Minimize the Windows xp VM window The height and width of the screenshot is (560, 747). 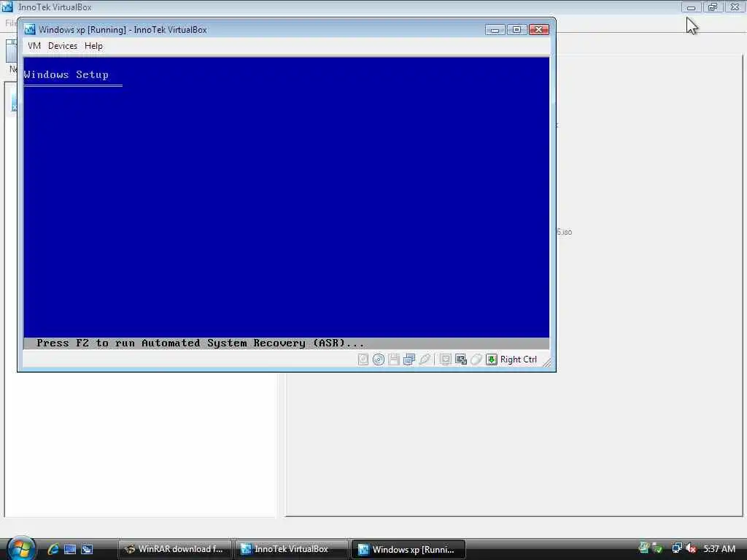click(495, 29)
